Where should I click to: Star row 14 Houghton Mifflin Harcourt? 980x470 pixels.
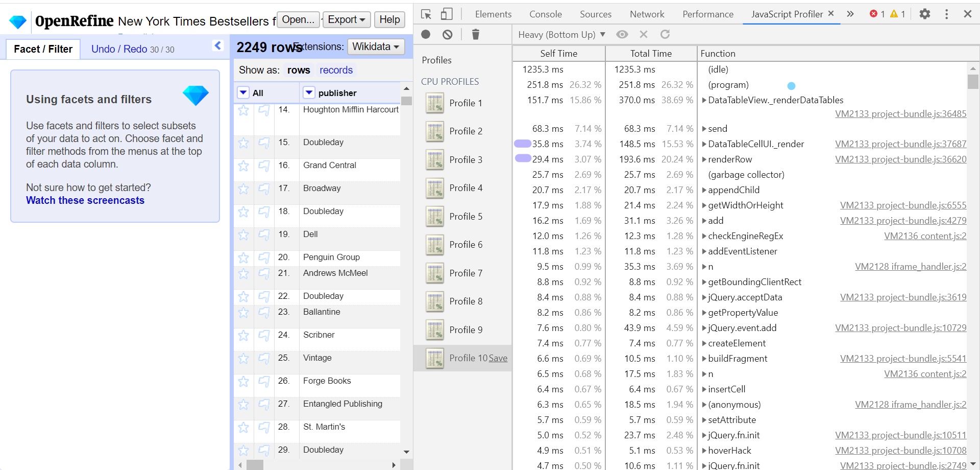point(243,110)
